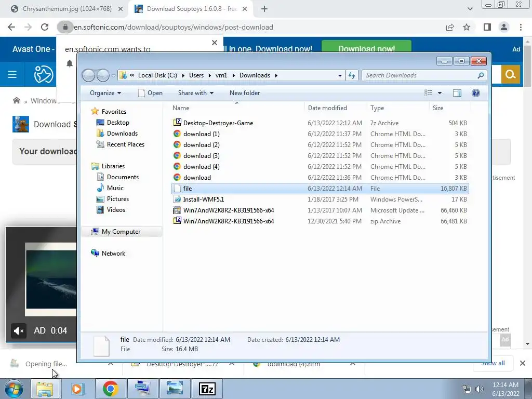
Task: Click Local Disk (C:) breadcrumb
Action: [157, 75]
